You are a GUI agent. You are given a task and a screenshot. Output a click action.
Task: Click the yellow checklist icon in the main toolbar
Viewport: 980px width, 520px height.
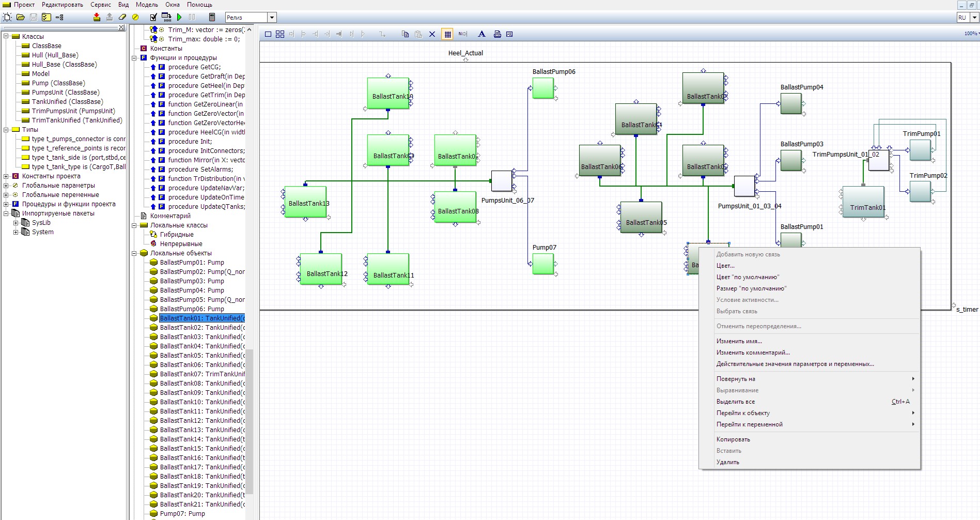46,17
